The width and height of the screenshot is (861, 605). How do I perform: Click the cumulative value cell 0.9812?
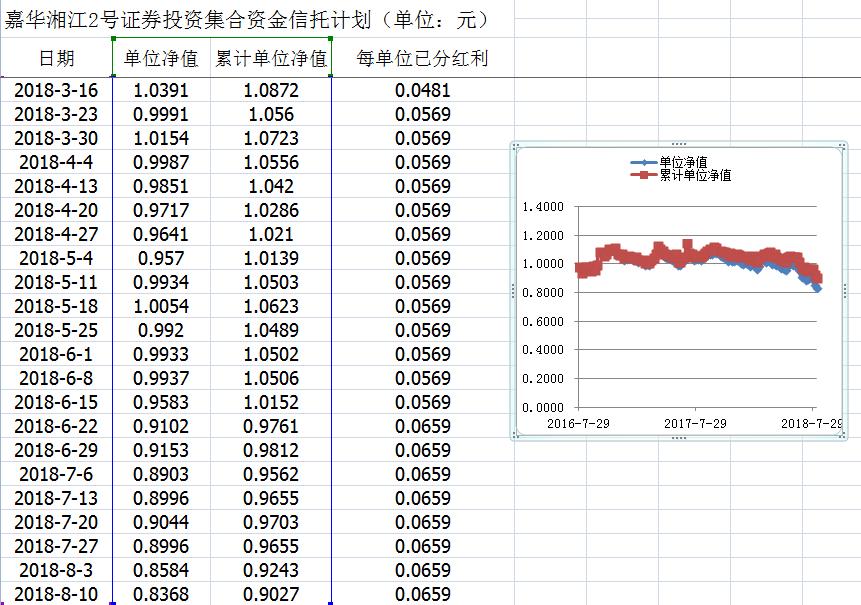coord(271,450)
